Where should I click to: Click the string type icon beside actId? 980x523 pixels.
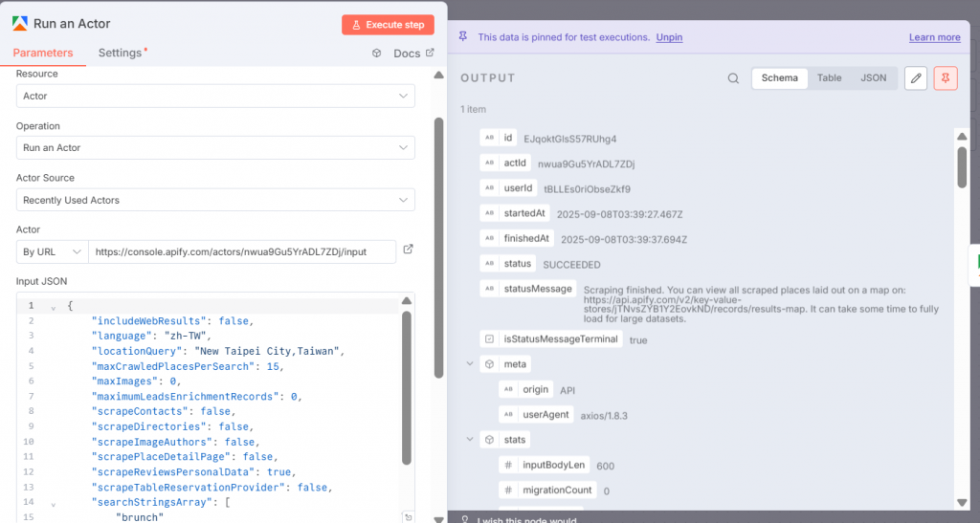click(489, 163)
